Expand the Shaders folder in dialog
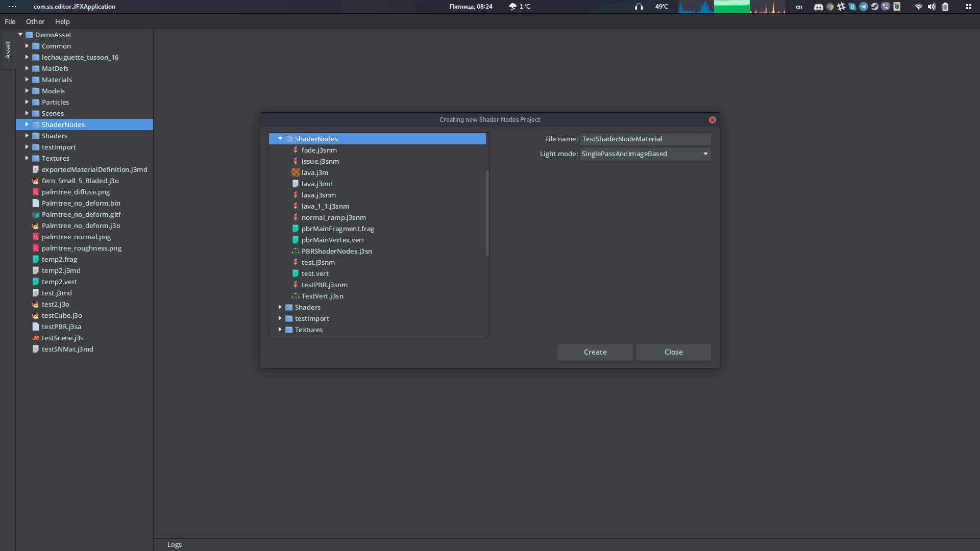Screen dimensions: 980x551 [281, 307]
